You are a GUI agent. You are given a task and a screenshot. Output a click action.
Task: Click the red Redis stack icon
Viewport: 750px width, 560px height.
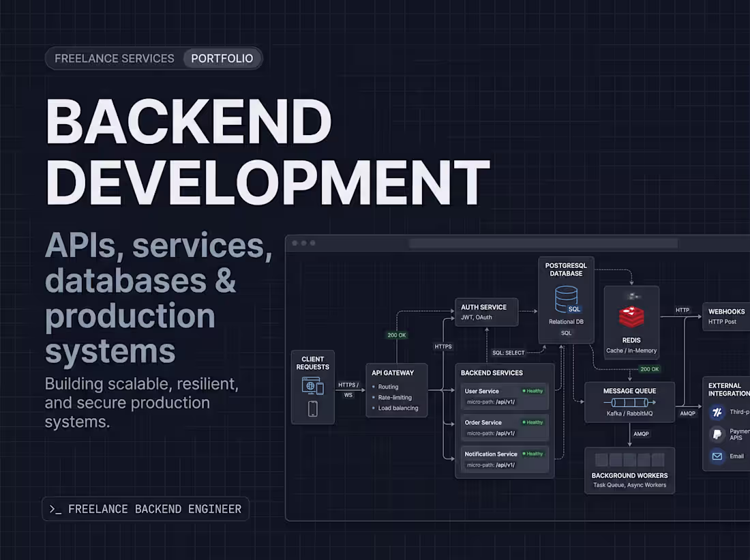pyautogui.click(x=631, y=317)
